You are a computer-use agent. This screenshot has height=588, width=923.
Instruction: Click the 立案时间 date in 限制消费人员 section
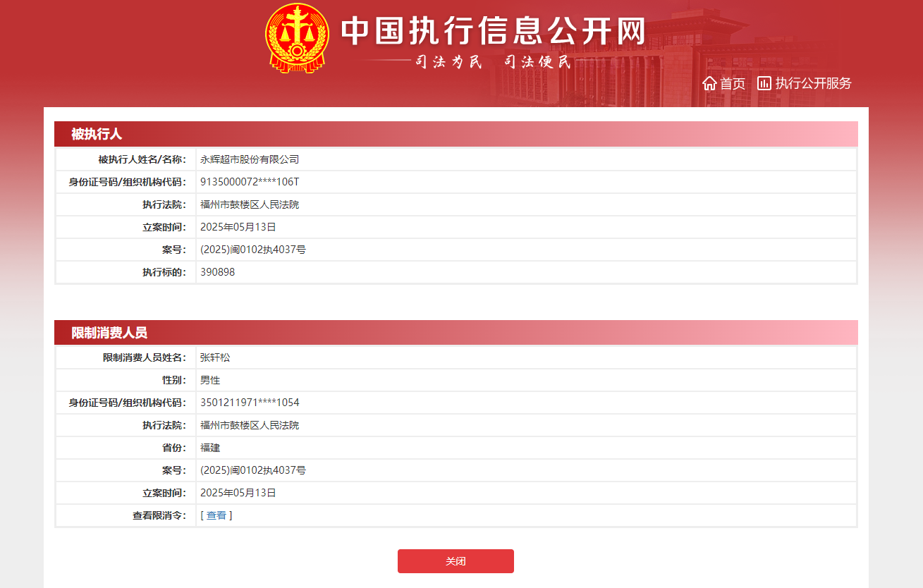point(238,493)
